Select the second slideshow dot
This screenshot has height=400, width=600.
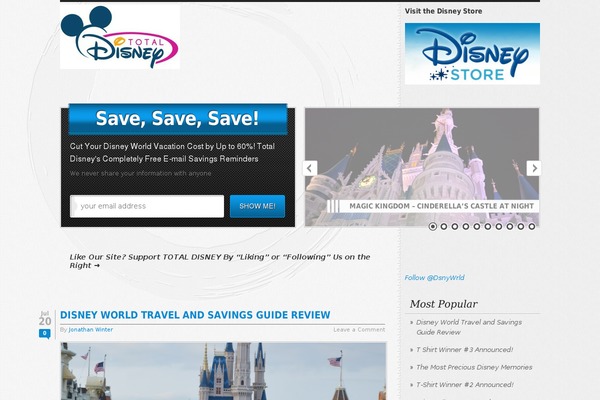[x=443, y=227]
